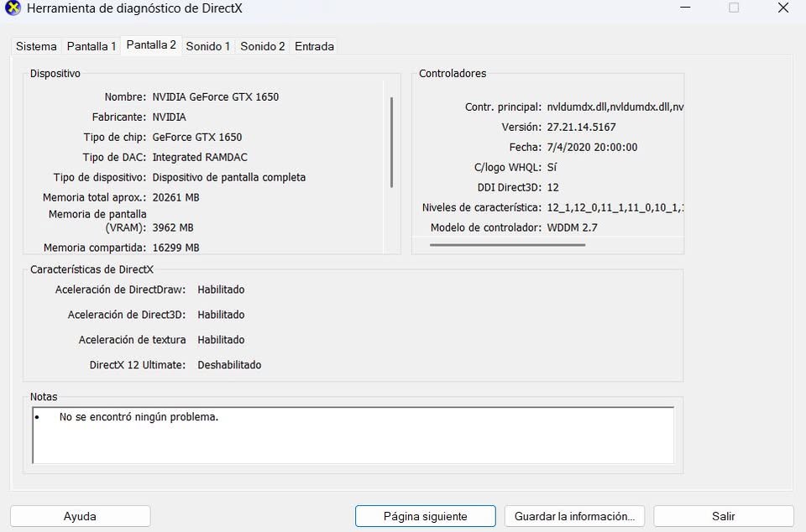Click the Página siguiente button

pos(425,516)
